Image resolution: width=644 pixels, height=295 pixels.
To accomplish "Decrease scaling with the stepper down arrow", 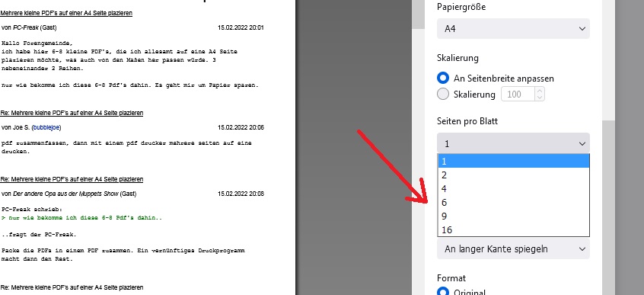I will pyautogui.click(x=540, y=98).
